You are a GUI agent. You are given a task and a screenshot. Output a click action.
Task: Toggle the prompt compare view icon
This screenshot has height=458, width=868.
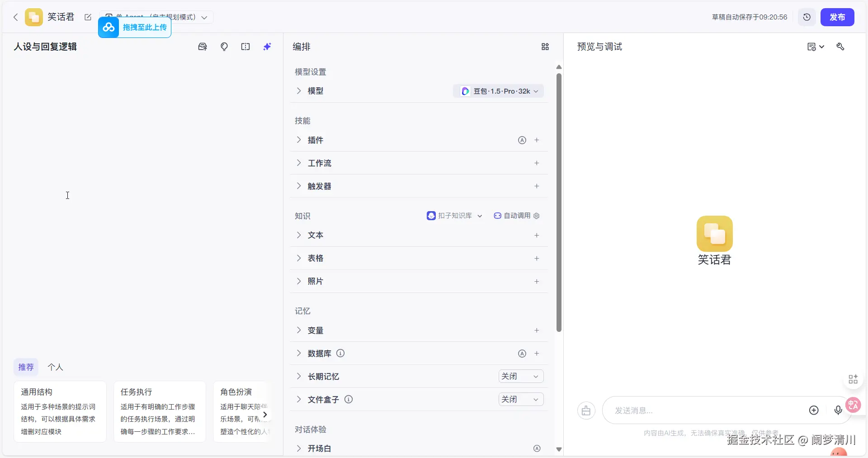coord(245,47)
